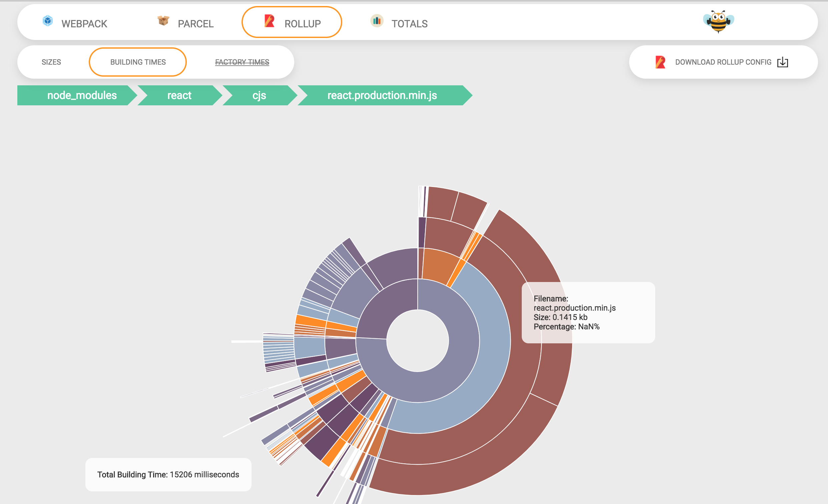Show the Sizes view
828x504 pixels.
[51, 62]
